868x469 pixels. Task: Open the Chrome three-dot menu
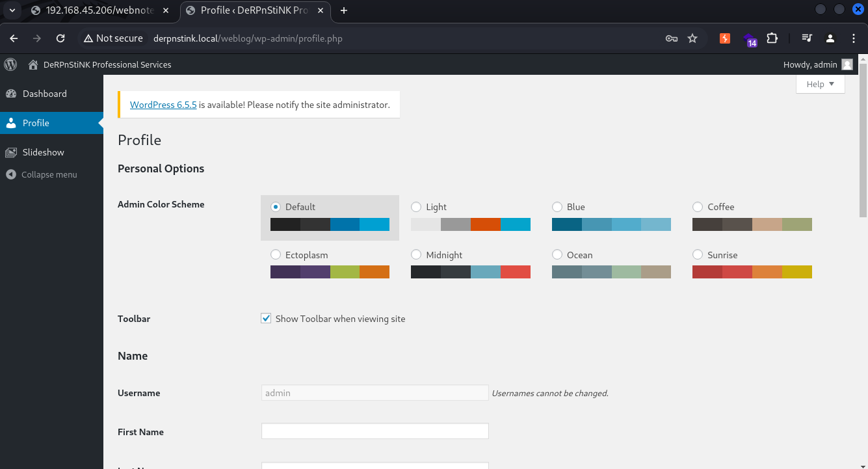854,38
